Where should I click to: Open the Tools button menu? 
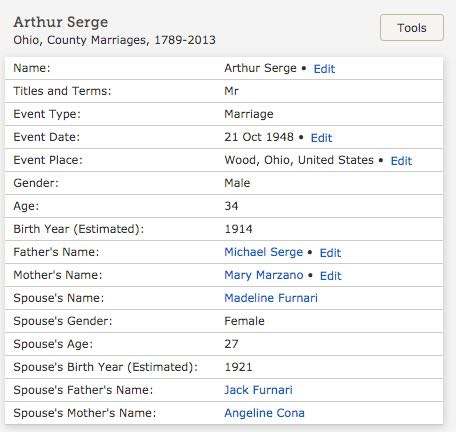(x=412, y=28)
